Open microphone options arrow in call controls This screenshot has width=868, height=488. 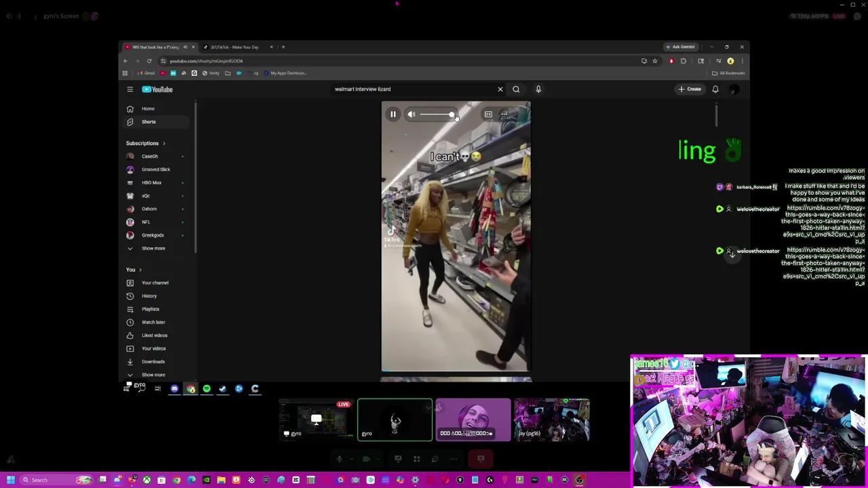[350, 459]
